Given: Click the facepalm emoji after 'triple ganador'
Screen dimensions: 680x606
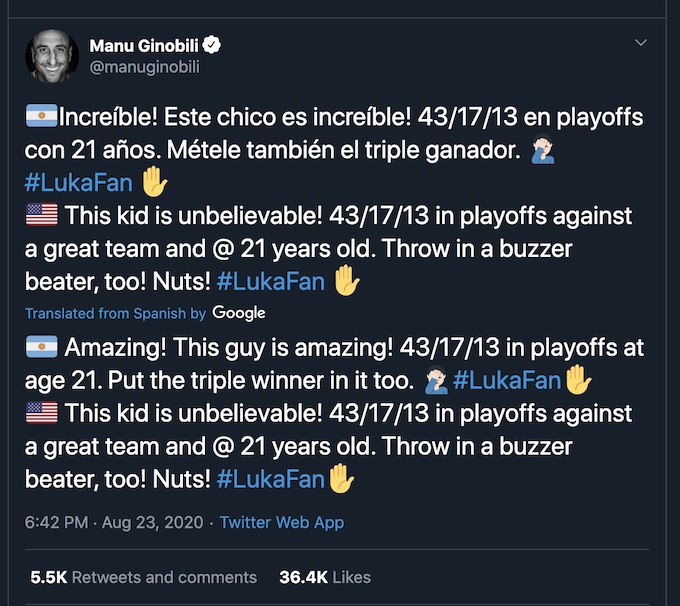Looking at the screenshot, I should 543,149.
